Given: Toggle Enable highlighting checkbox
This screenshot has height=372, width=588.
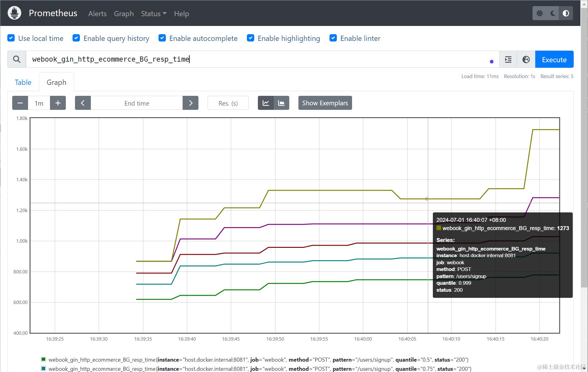Looking at the screenshot, I should pos(251,38).
